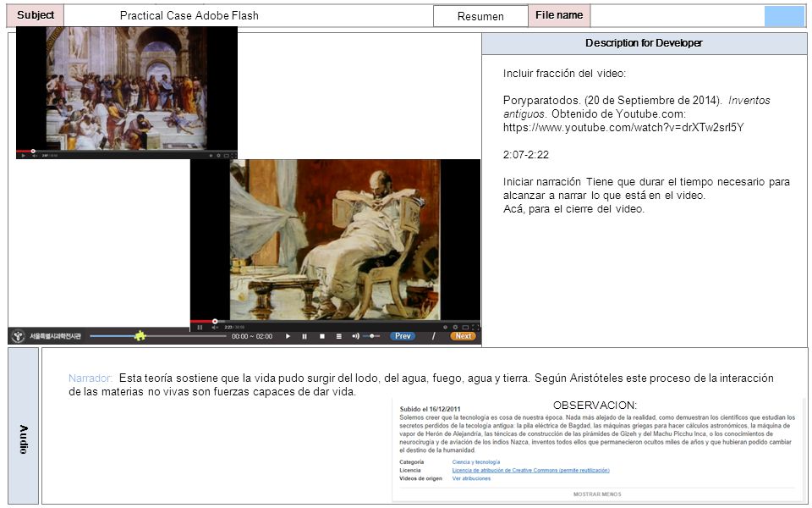Click the vertical Audio side label
This screenshot has width=812, height=508.
click(24, 439)
